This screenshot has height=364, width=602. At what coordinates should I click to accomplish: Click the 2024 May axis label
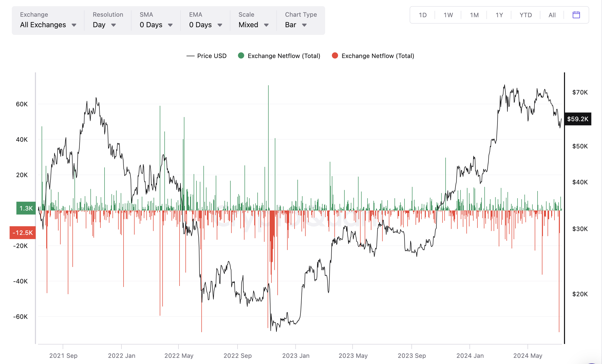click(x=528, y=356)
